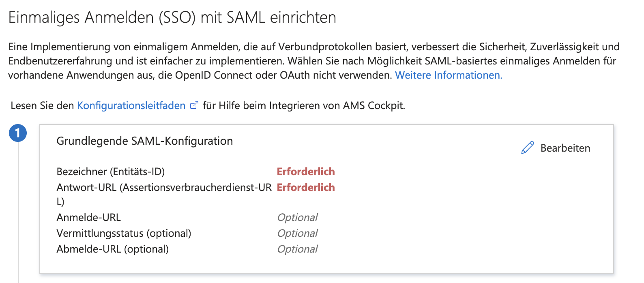Select the page title Einmaliges Anmelden (SSO) mit SAML
644x283 pixels.
click(172, 17)
